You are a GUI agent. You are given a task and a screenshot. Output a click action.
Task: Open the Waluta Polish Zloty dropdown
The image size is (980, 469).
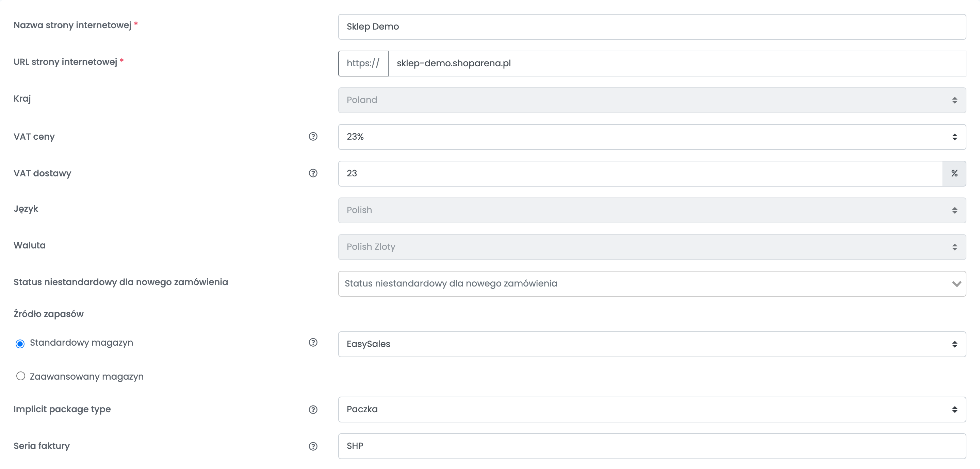[x=652, y=247]
